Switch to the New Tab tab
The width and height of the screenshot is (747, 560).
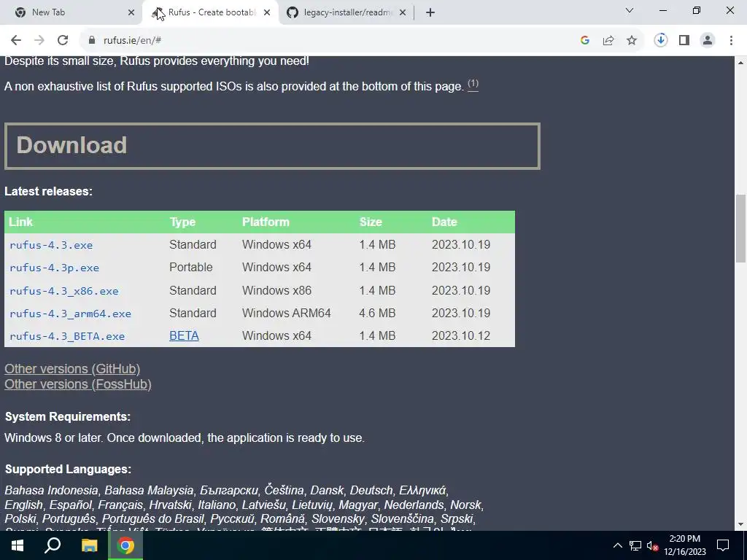[71, 12]
